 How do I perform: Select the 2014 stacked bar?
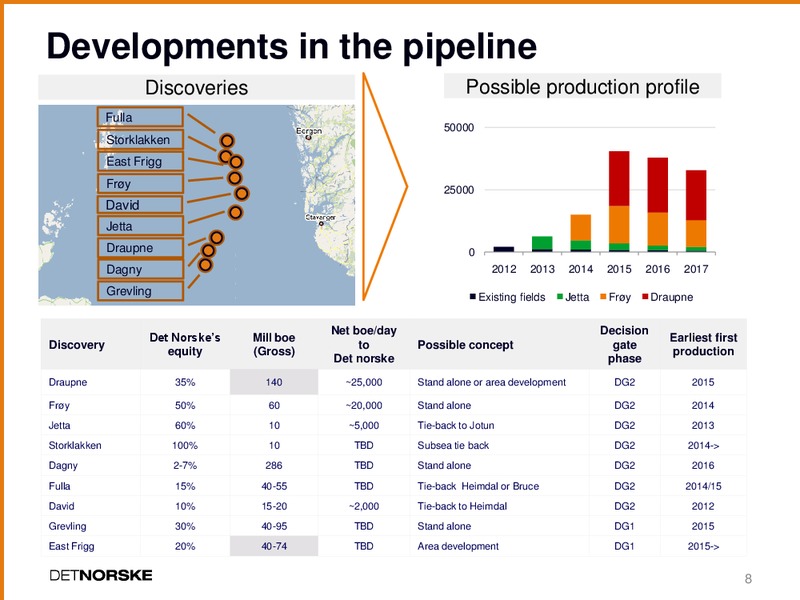tap(581, 233)
